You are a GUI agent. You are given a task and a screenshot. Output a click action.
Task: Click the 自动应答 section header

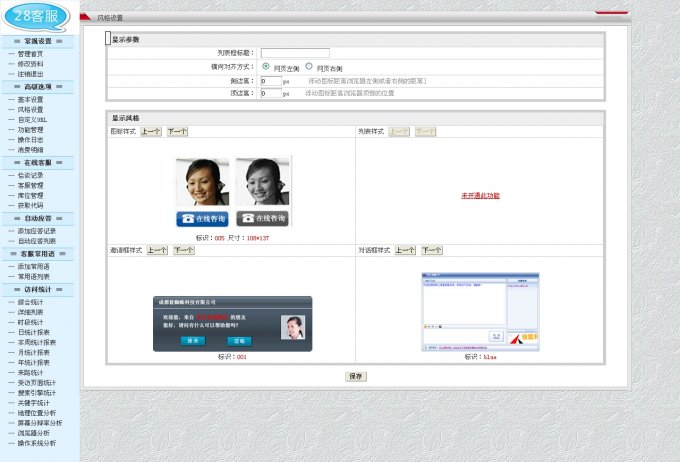(38, 218)
